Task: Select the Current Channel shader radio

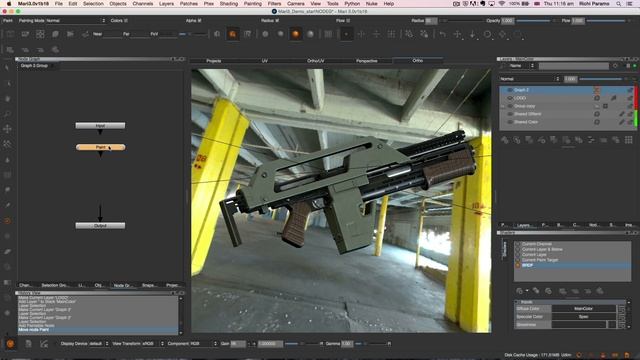Action: coord(518,244)
